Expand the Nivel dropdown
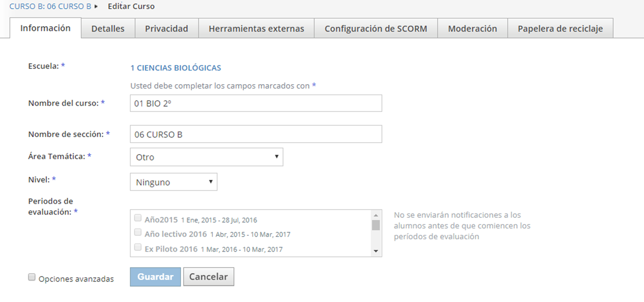 pos(173,181)
